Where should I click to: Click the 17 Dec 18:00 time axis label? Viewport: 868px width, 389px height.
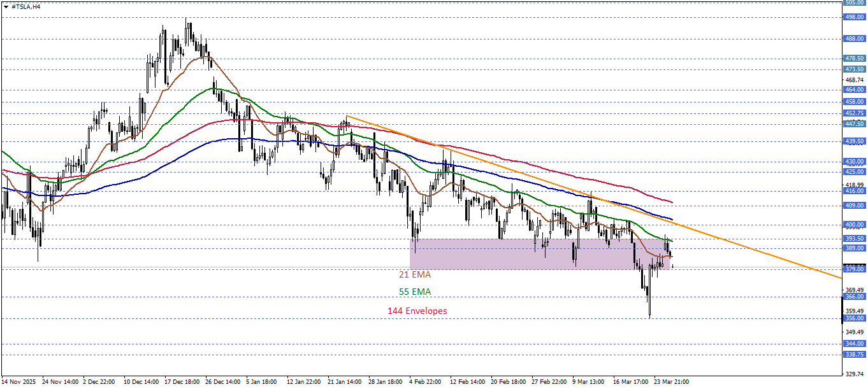point(184,382)
